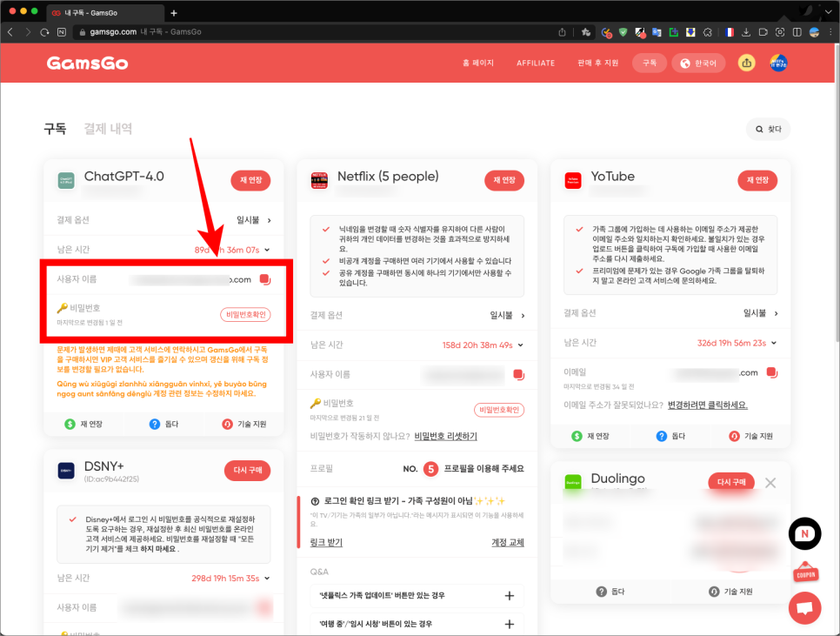Open the 한국어 language selector

tap(698, 63)
